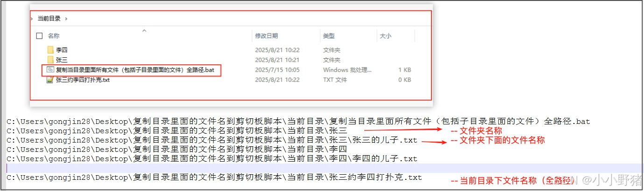
Task: Select the 李四 folder name
Action: pos(62,50)
